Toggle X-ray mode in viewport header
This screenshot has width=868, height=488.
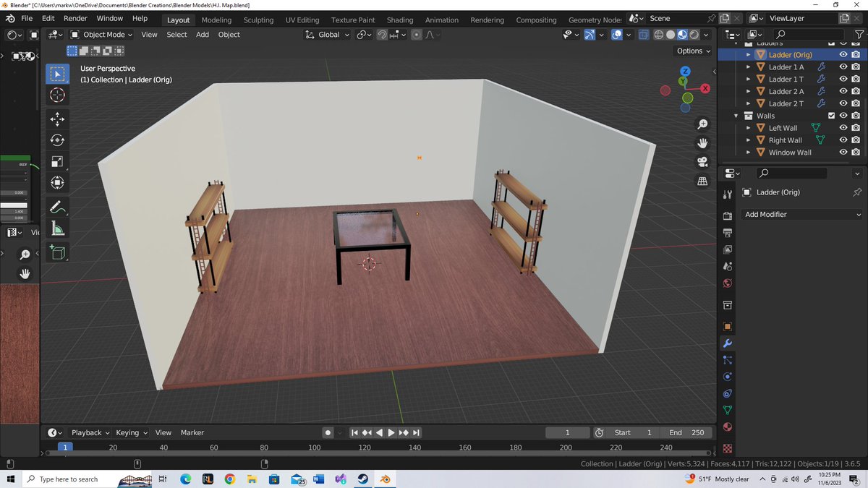[x=643, y=35]
